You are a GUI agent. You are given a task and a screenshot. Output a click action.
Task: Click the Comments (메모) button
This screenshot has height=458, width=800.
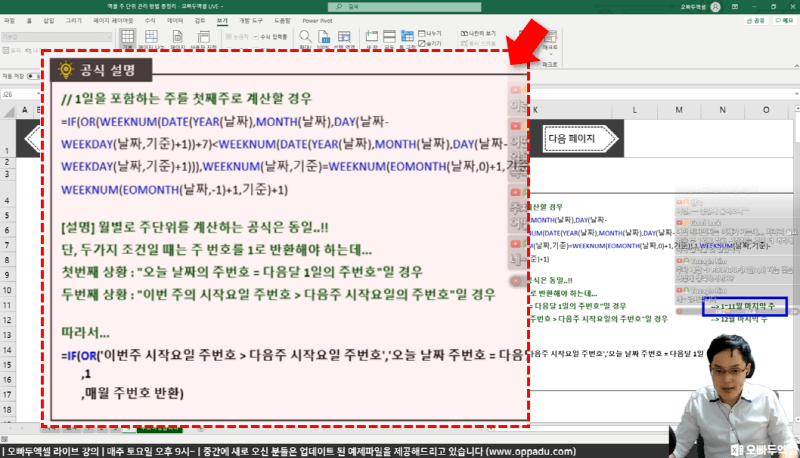tap(785, 21)
